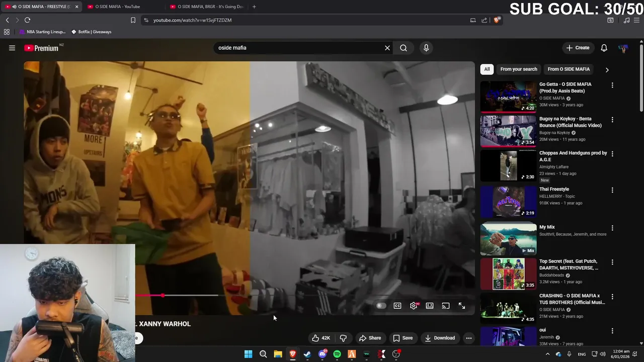Open the Brave Shields lion icon
The image size is (644, 362).
click(497, 20)
